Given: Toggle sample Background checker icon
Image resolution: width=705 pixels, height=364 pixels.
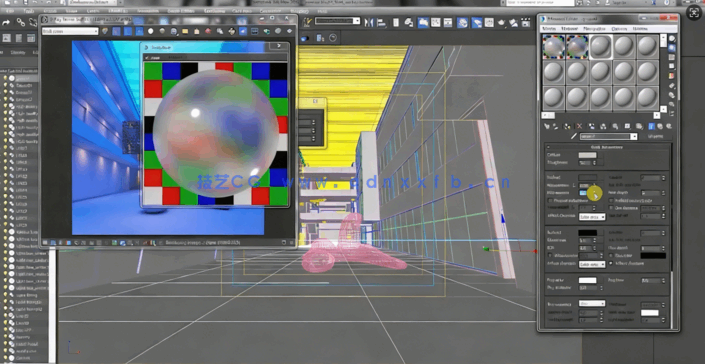Looking at the screenshot, I should (x=672, y=58).
